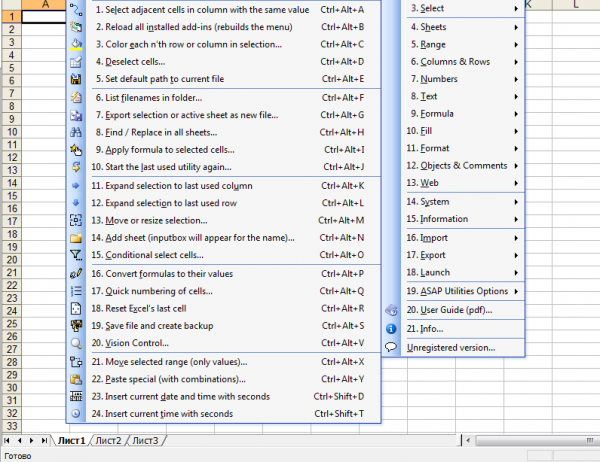Select the row 10 header
The height and width of the screenshot is (462, 600).
pyautogui.click(x=11, y=132)
